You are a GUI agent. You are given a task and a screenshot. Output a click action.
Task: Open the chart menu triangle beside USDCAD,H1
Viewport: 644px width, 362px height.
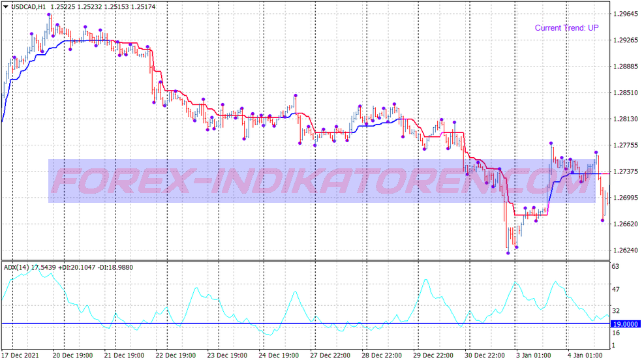(6, 7)
